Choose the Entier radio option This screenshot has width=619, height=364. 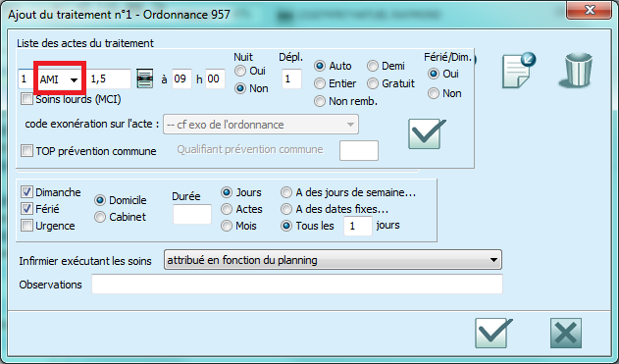point(320,83)
